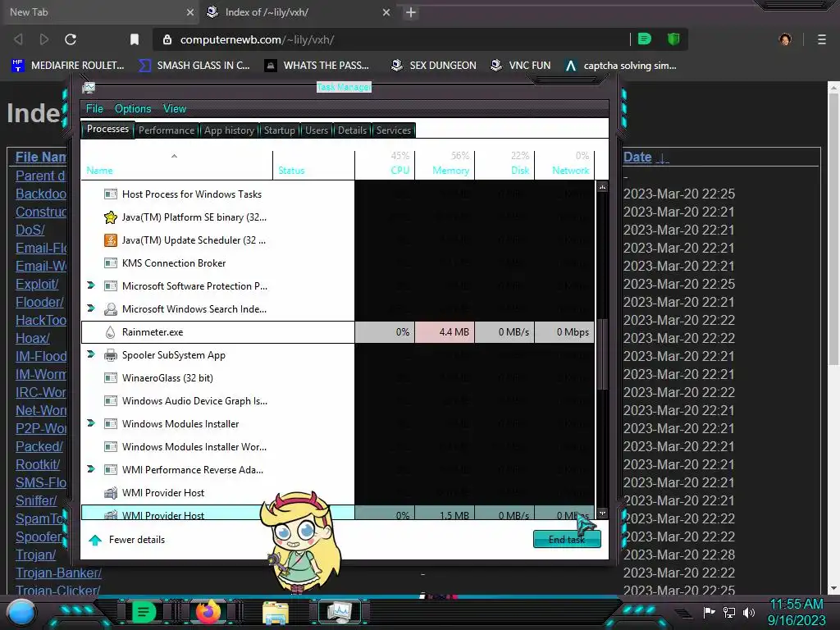Open Task Manager Options menu
840x630 pixels.
(133, 109)
